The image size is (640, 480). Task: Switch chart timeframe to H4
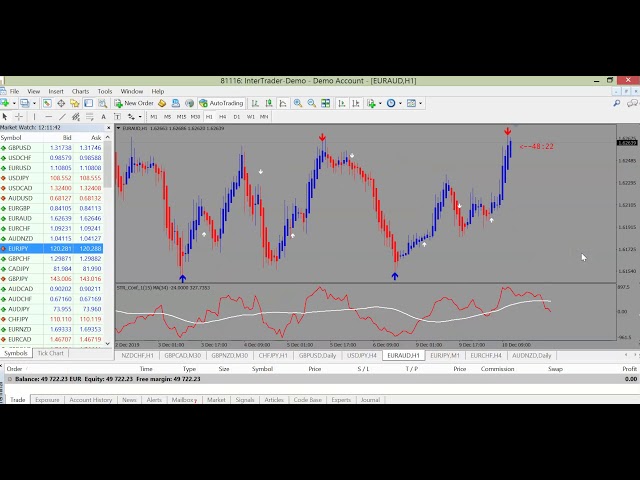[x=222, y=116]
